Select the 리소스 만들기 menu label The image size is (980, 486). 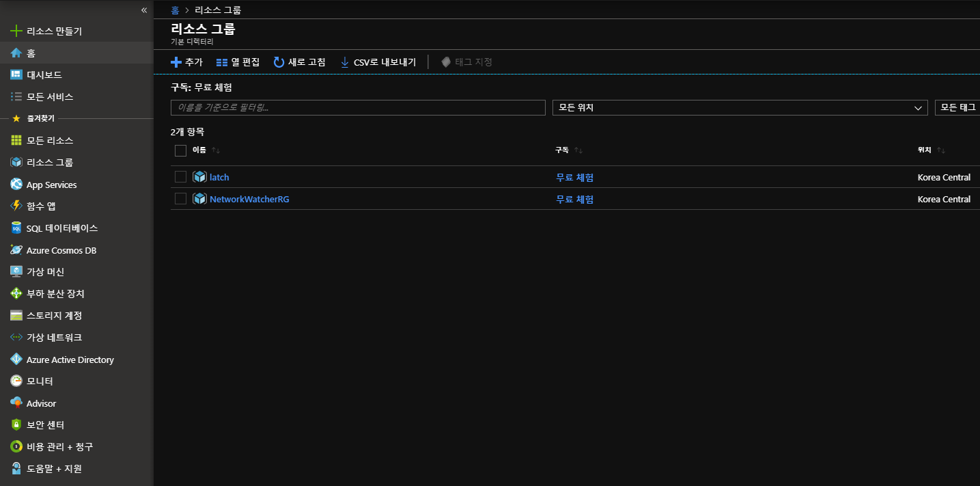pyautogui.click(x=55, y=31)
